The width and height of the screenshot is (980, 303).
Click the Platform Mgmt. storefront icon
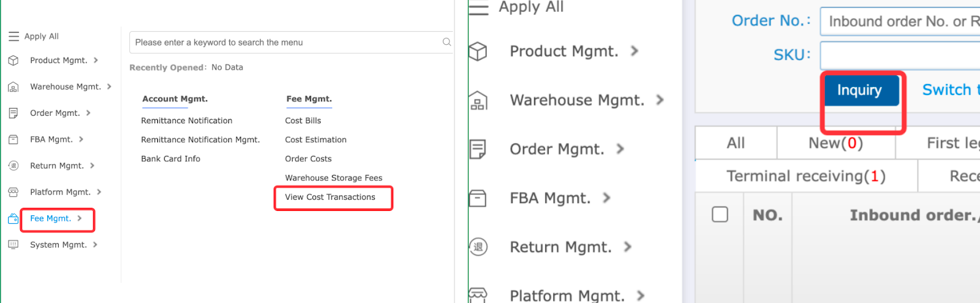(x=13, y=192)
